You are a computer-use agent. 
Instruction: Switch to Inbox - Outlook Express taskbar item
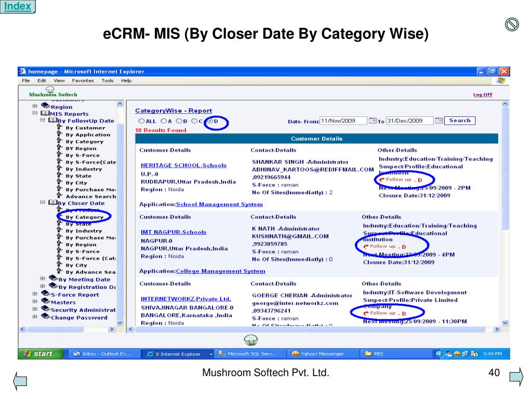[x=103, y=354]
